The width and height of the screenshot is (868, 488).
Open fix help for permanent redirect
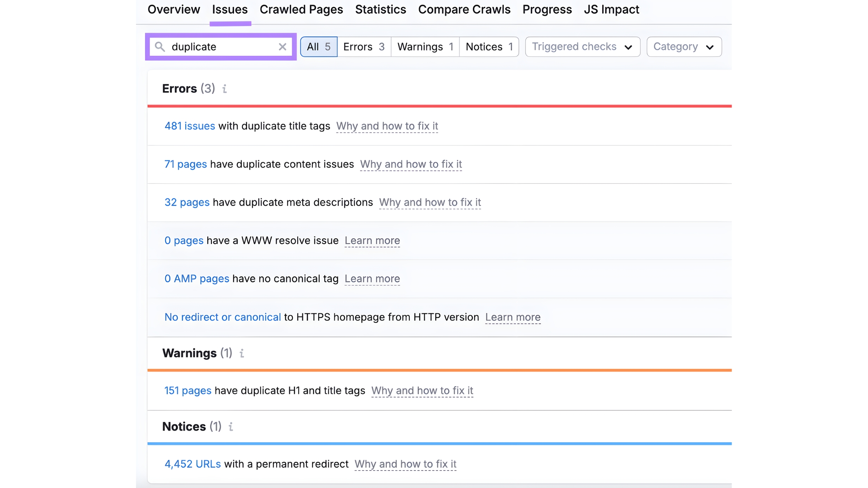click(x=405, y=464)
